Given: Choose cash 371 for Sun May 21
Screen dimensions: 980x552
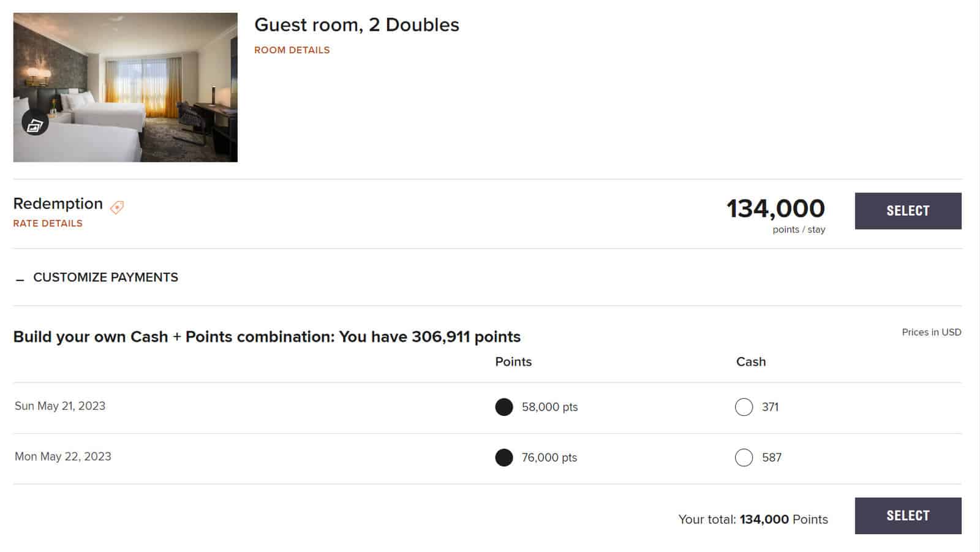Looking at the screenshot, I should pyautogui.click(x=744, y=407).
